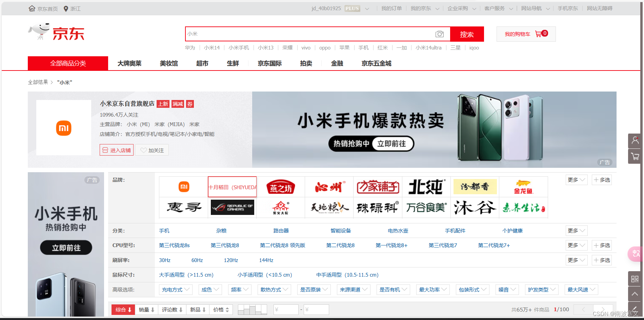Open the 客户服务 top menu dropdown
Viewport: 644px width, 320px height.
pos(498,8)
